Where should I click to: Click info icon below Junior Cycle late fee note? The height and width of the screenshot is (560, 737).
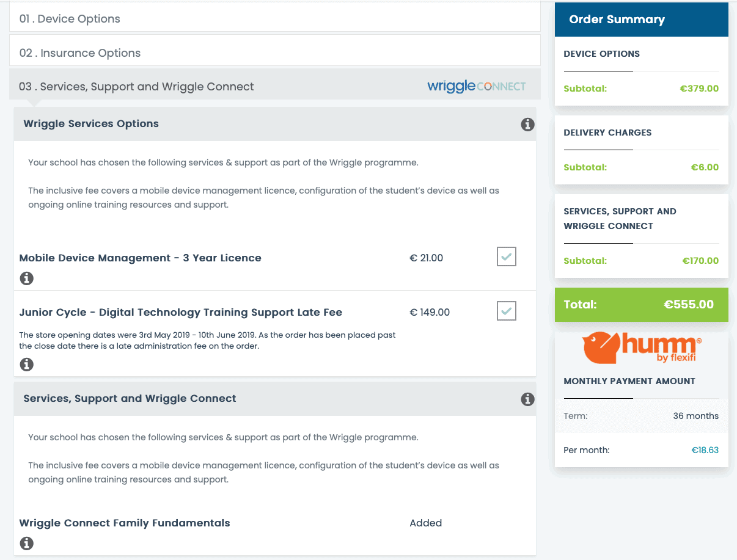26,365
